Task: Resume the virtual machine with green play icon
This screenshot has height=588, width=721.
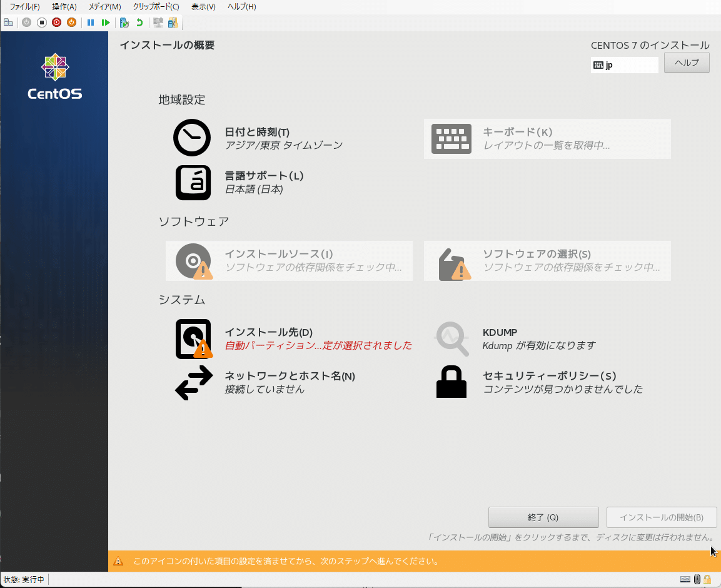Action: click(x=106, y=22)
